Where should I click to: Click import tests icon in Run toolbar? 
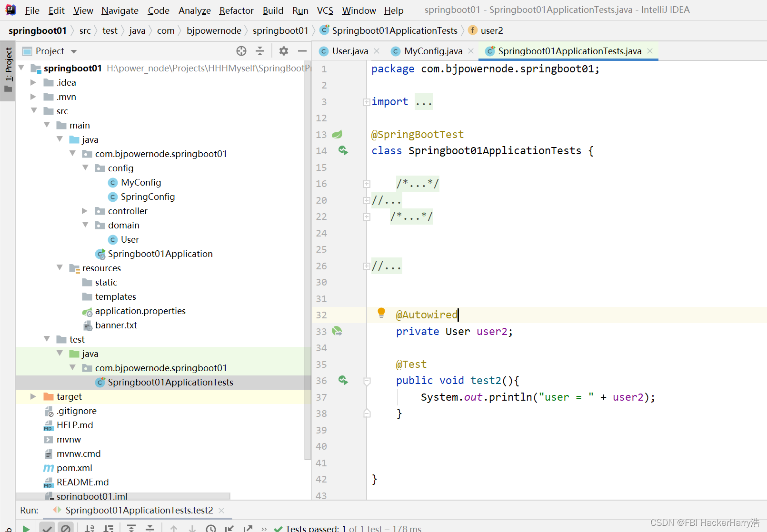click(x=229, y=528)
